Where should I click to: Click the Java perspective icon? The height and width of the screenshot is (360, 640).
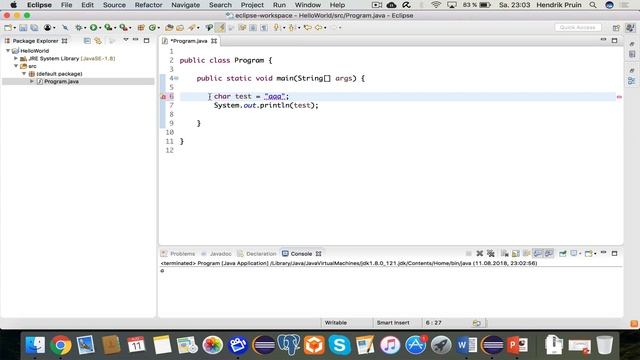[630, 27]
